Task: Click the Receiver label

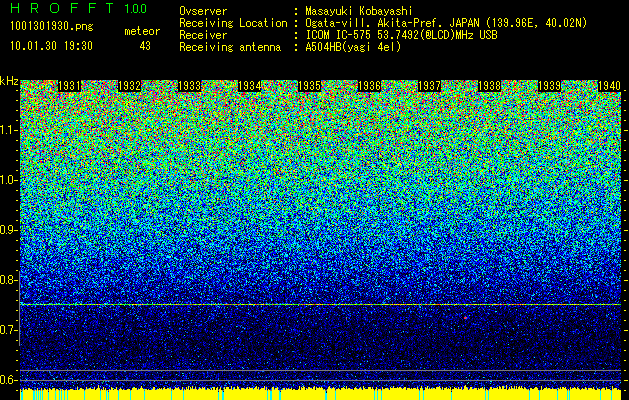Action: click(x=203, y=35)
